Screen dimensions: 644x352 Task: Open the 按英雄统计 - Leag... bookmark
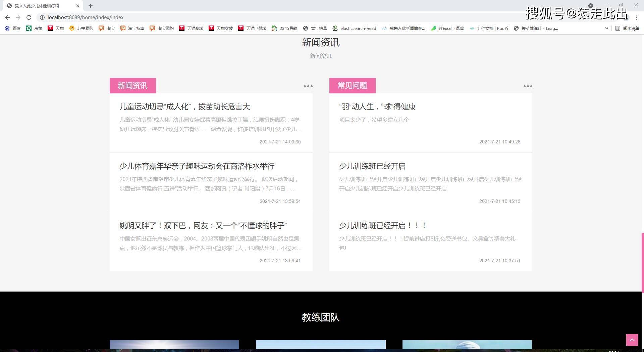536,29
